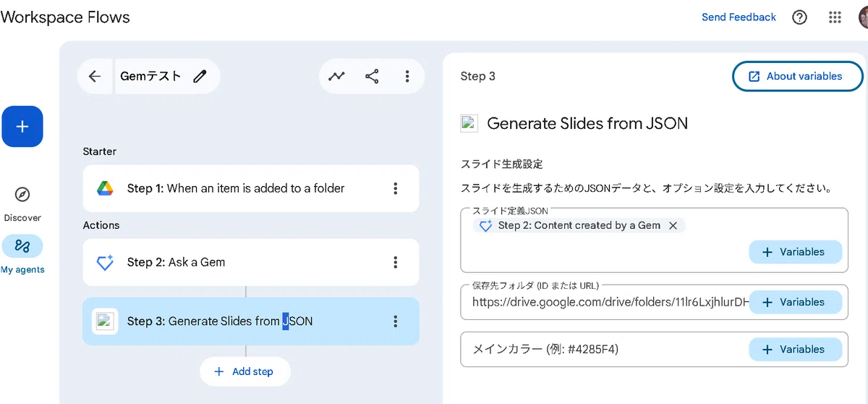Click the Step 2: Content created by a Gem chip
The image size is (868, 404).
579,225
